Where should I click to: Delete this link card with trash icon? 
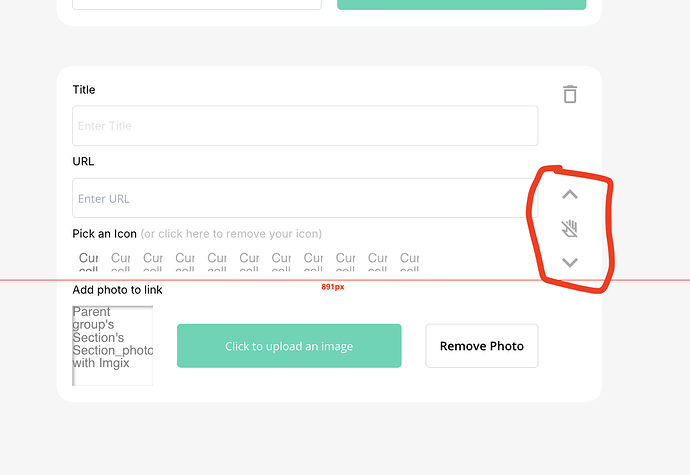pos(570,94)
